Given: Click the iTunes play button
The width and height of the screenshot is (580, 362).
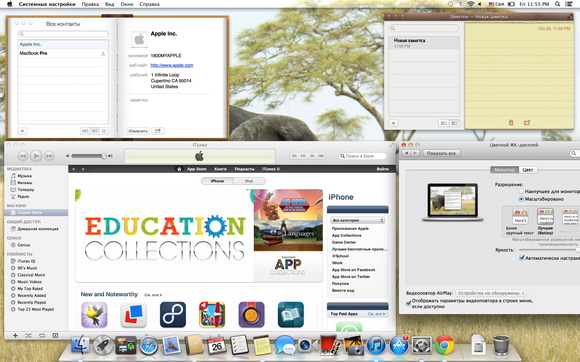Looking at the screenshot, I should pos(36,156).
